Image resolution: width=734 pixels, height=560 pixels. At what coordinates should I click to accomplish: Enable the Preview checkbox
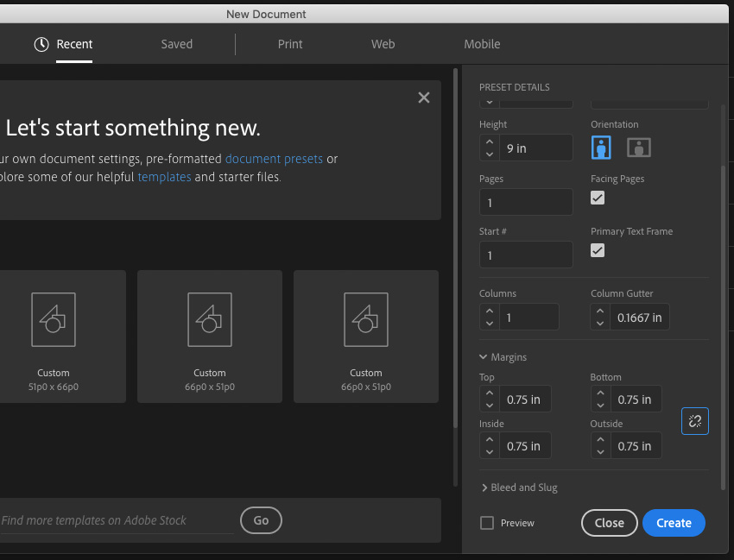tap(487, 523)
